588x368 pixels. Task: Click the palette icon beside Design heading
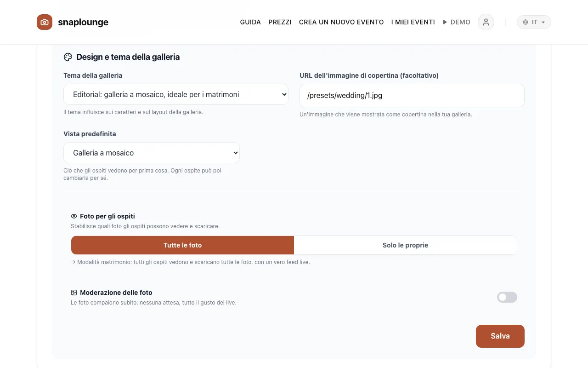pyautogui.click(x=68, y=57)
